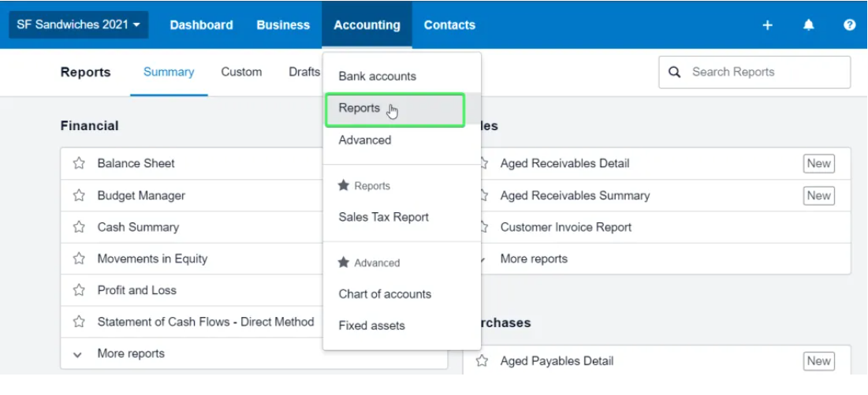Open notifications bell icon
This screenshot has height=395, width=868.
808,25
